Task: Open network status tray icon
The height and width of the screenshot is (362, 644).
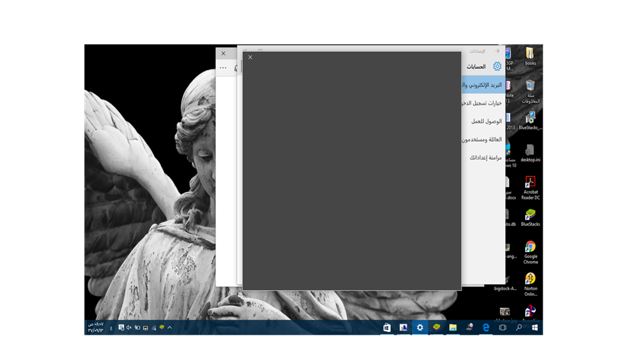Action: pos(153,328)
